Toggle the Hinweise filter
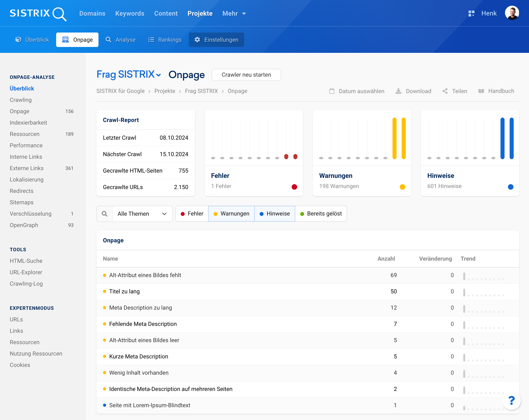 coord(275,214)
